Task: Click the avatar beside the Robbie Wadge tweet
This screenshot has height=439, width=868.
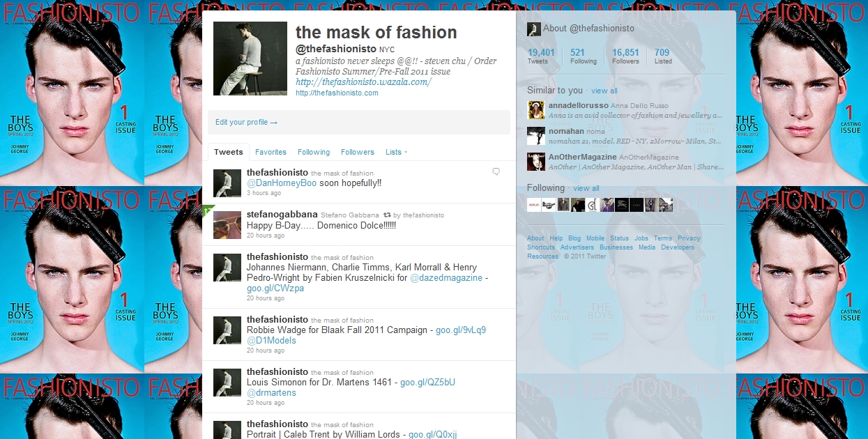Action: (x=227, y=330)
